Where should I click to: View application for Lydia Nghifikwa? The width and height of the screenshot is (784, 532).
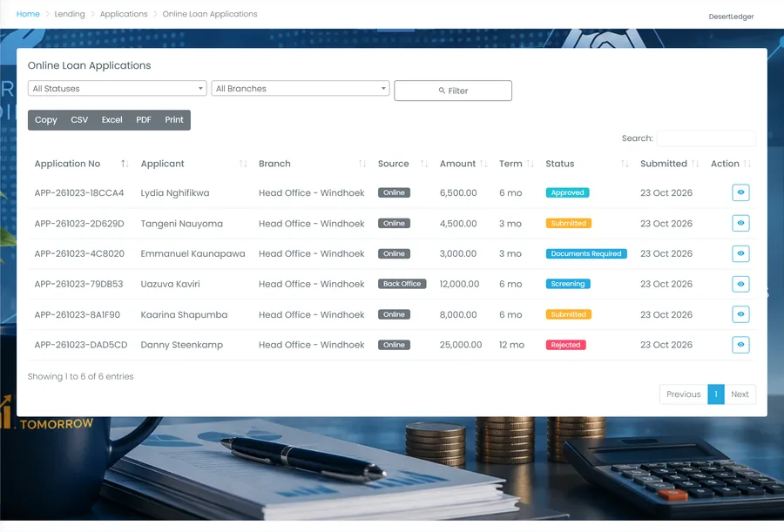[x=740, y=192]
